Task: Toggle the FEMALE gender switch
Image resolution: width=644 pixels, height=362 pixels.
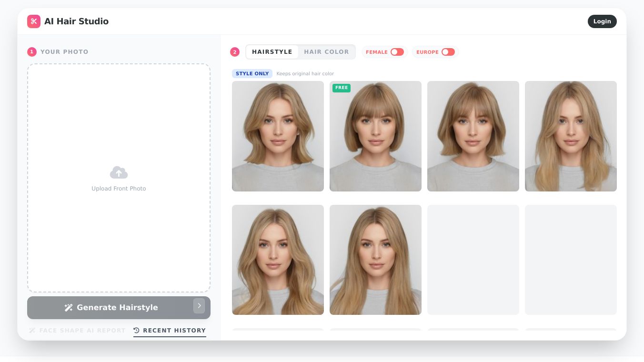Action: pyautogui.click(x=397, y=52)
